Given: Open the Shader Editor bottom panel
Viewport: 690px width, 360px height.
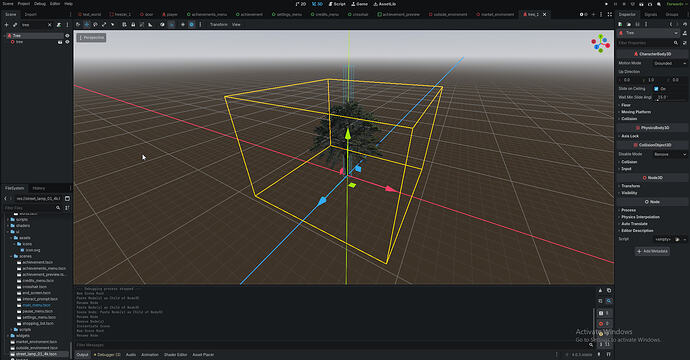Looking at the screenshot, I should [x=176, y=355].
